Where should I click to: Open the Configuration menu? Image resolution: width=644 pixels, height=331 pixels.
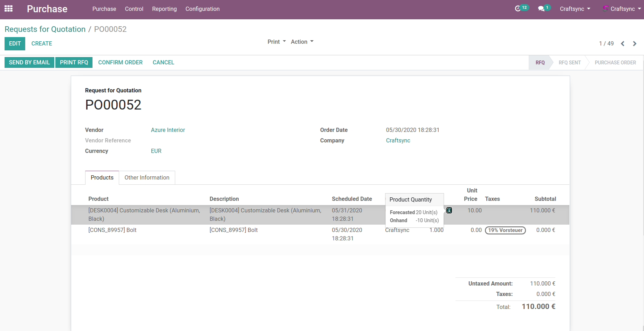[x=203, y=9]
